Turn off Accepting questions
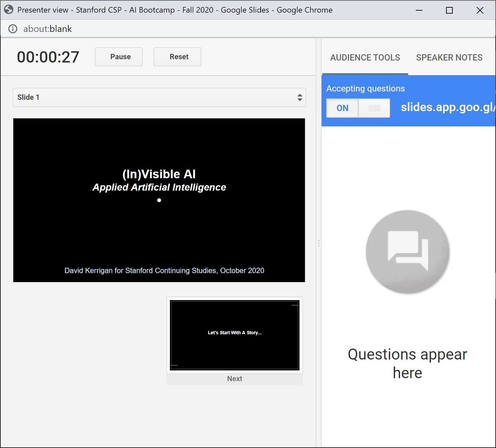This screenshot has width=496, height=448. click(342, 108)
